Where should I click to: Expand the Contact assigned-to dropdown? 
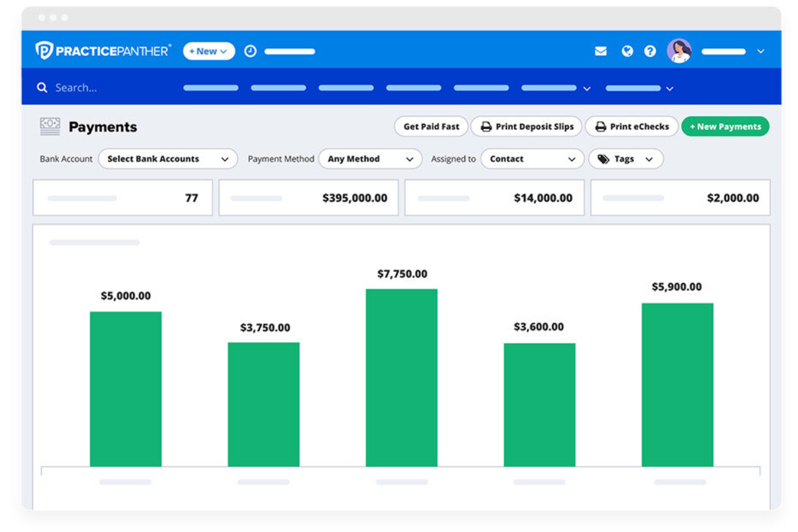pyautogui.click(x=532, y=158)
